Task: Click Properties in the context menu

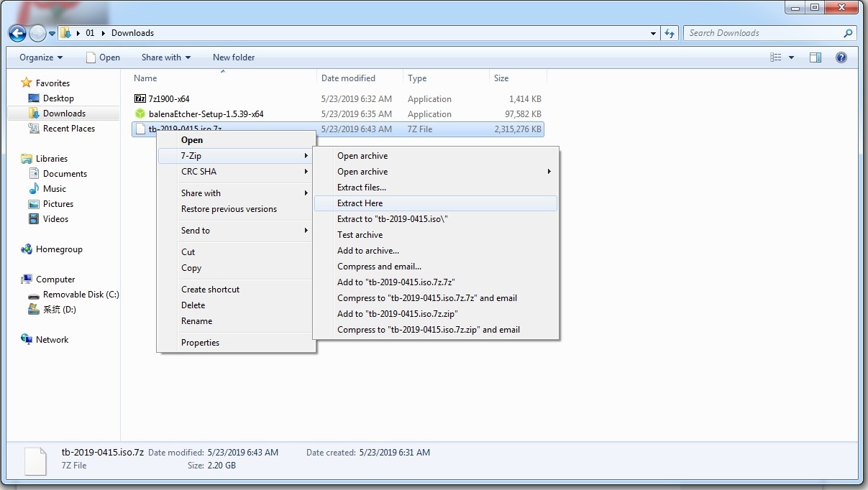Action: [x=200, y=343]
